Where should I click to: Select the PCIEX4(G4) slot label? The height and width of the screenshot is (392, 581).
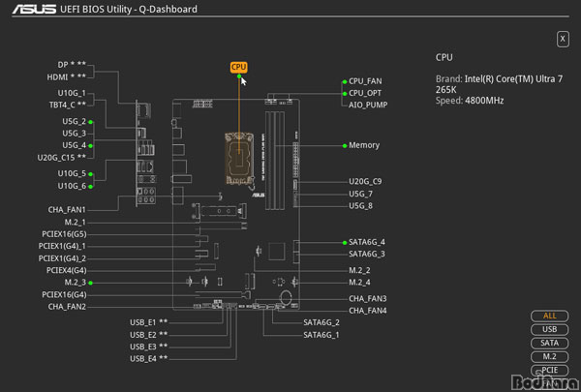66,270
